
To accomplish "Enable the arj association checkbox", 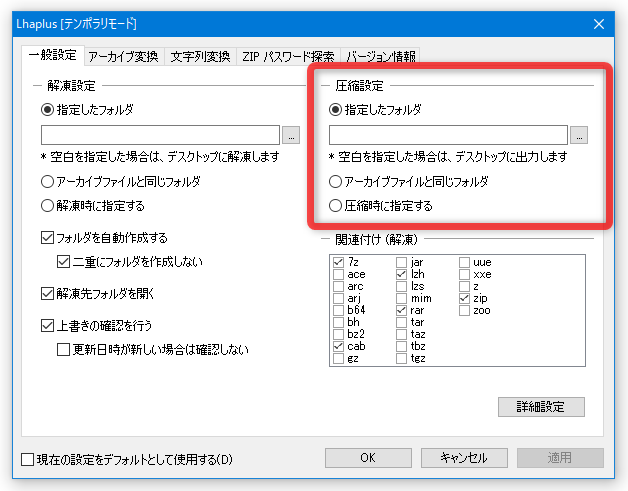I will pyautogui.click(x=338, y=298).
